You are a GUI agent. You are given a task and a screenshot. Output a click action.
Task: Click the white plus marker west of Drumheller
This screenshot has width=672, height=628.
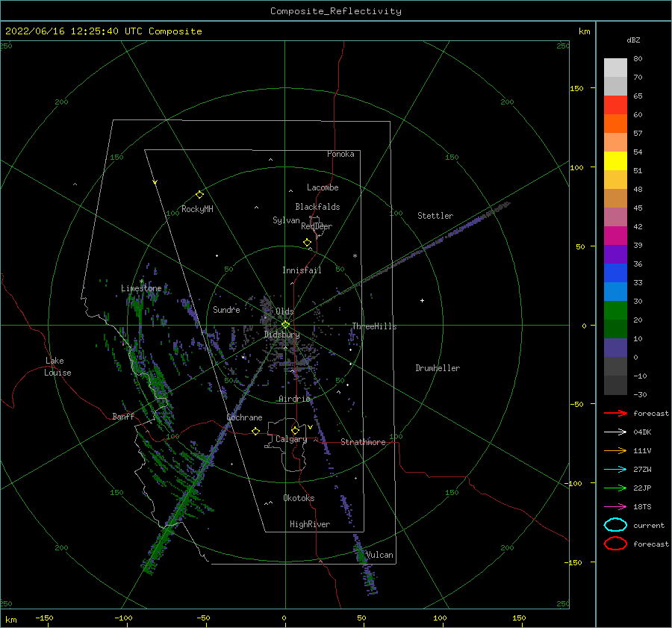click(x=422, y=300)
